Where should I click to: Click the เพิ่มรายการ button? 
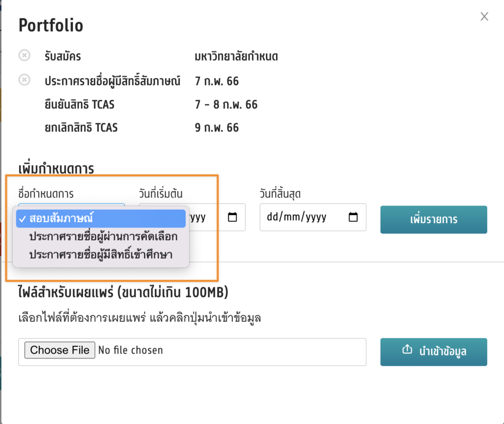[x=434, y=220]
